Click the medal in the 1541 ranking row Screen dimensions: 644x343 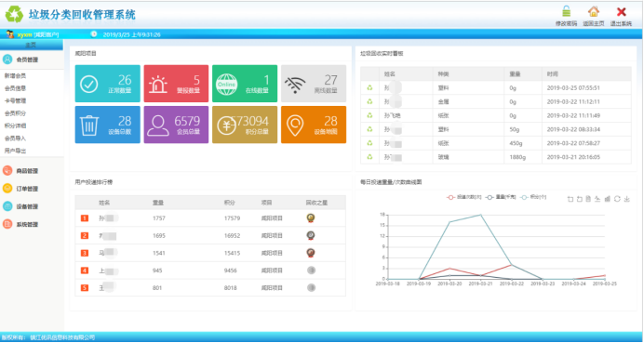311,253
